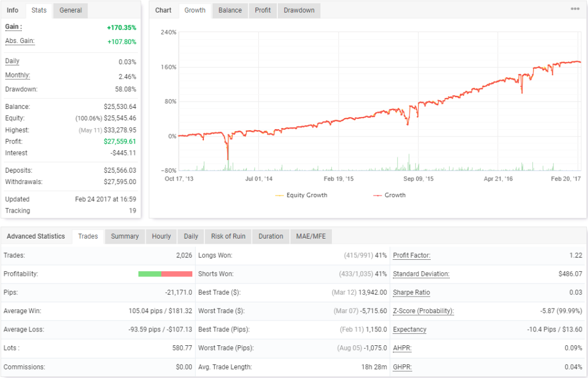Viewport: 588px width, 378px height.
Task: Click the $486.07 standard deviation value
Action: 570,274
